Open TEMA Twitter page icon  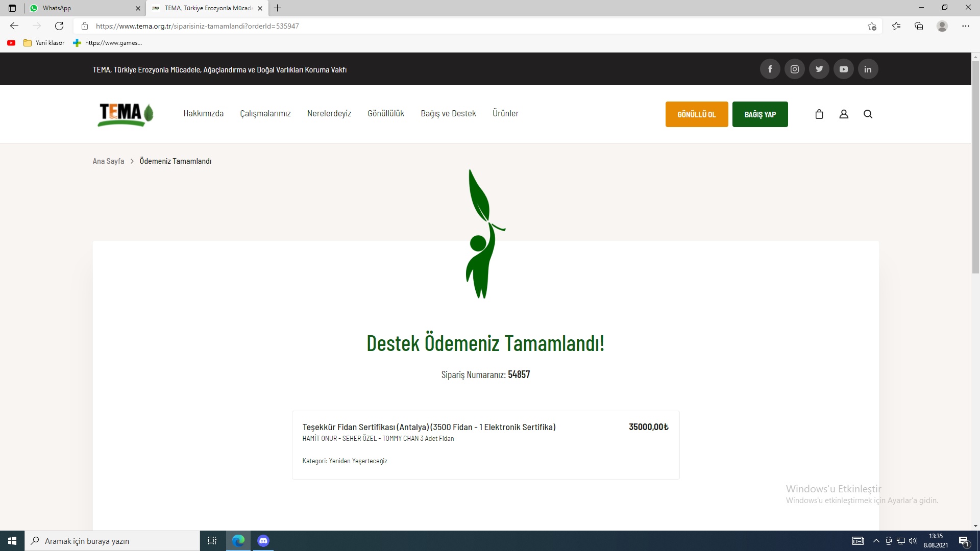click(x=819, y=69)
